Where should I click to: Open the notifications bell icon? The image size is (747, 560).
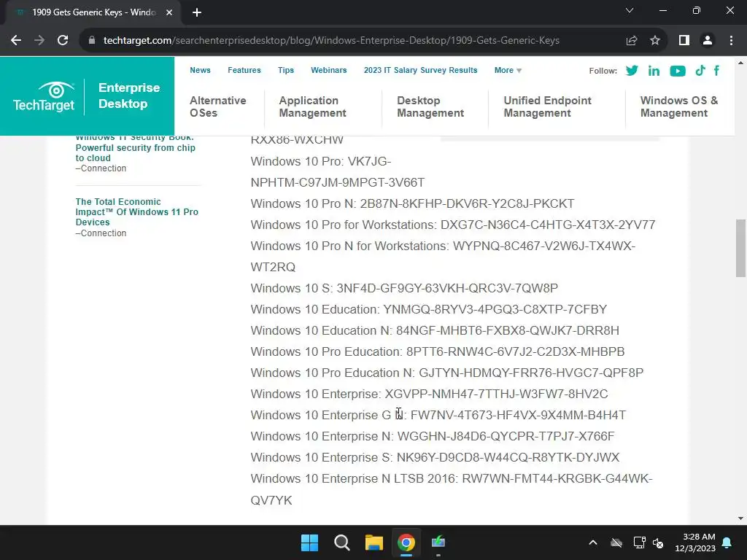(x=727, y=542)
